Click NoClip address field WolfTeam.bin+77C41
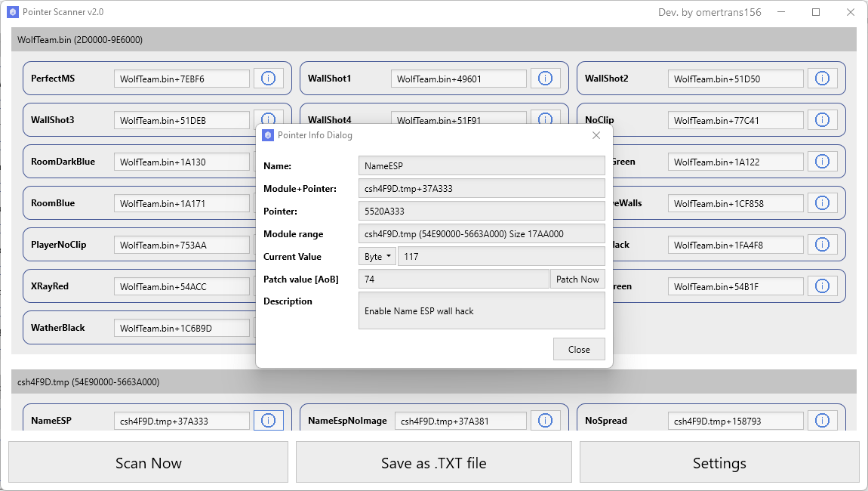Viewport: 868px width, 491px height. (735, 120)
